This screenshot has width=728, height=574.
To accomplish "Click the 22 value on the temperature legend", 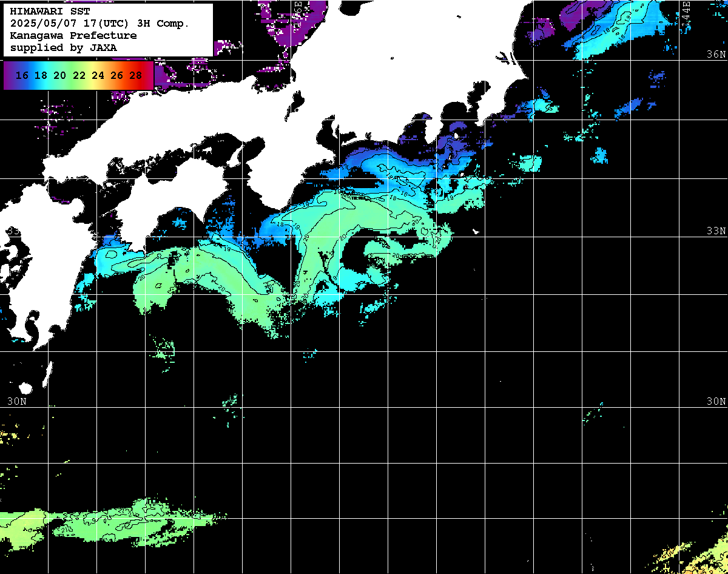I will 79,76.
